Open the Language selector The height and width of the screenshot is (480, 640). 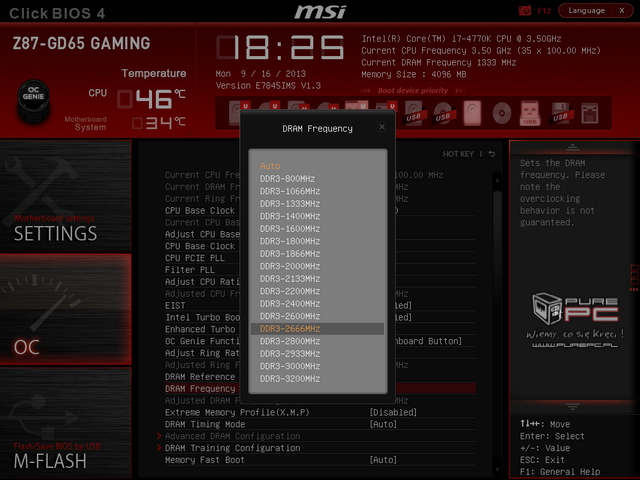(x=587, y=11)
